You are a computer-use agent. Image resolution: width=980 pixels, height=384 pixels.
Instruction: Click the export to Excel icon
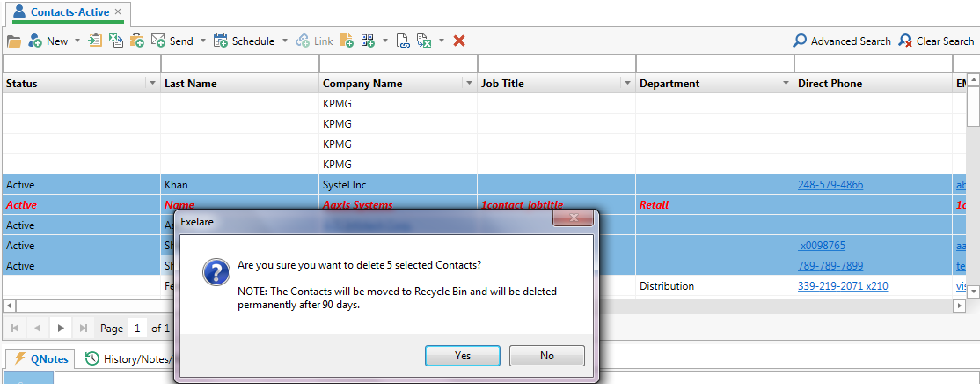(424, 41)
